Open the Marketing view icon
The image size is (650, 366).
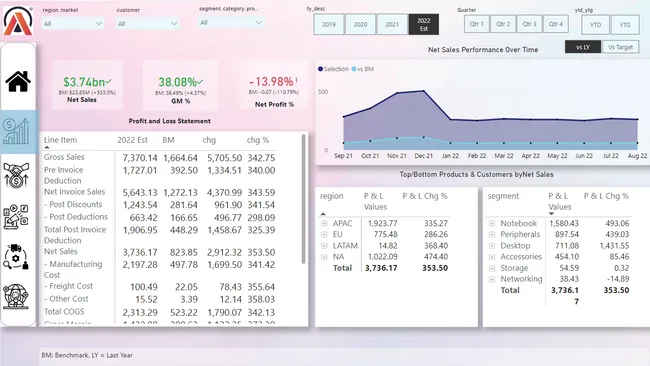(16, 216)
